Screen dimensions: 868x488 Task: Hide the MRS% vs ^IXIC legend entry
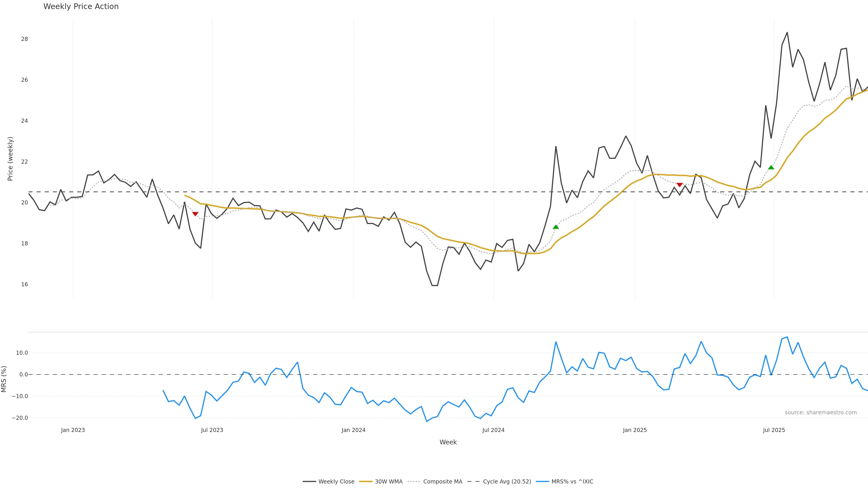(x=572, y=482)
